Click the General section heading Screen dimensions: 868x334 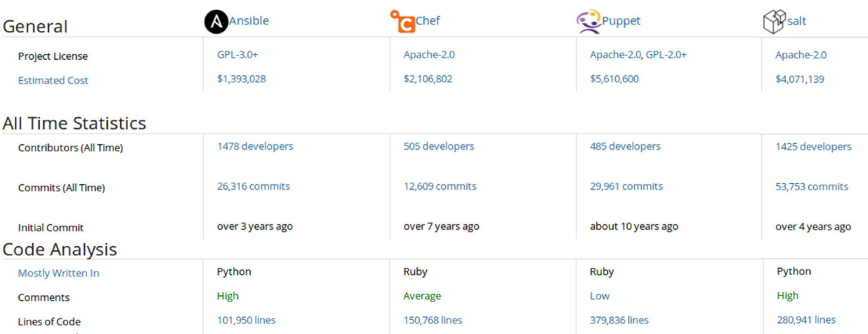tap(35, 26)
